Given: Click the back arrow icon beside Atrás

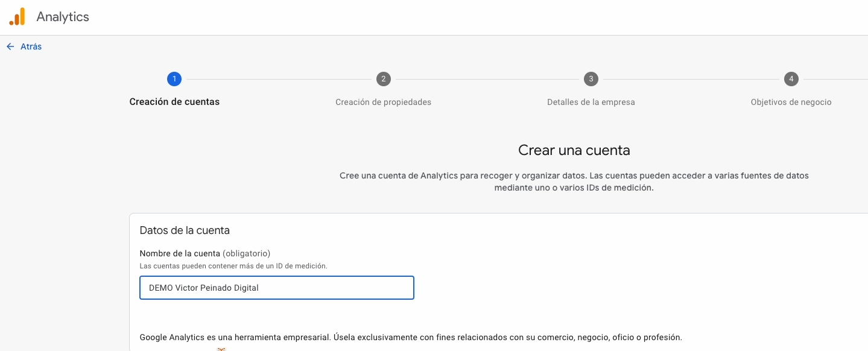Looking at the screenshot, I should pos(10,46).
